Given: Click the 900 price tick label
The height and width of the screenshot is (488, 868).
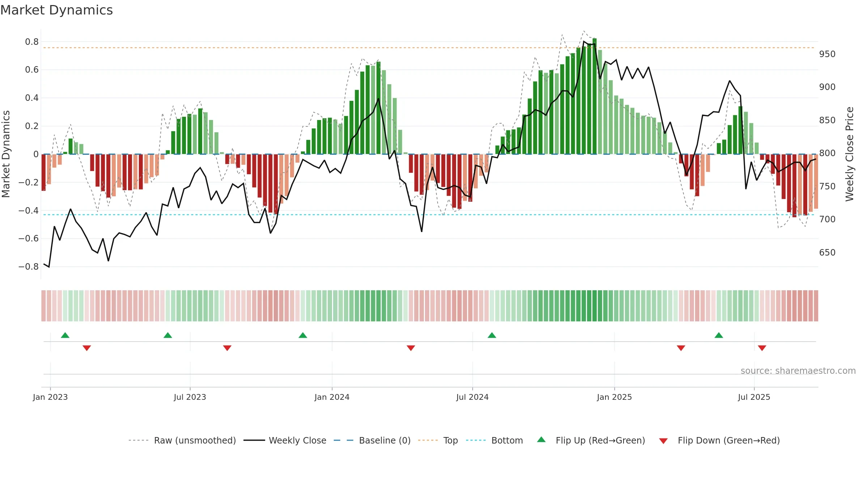Looking at the screenshot, I should coord(827,87).
